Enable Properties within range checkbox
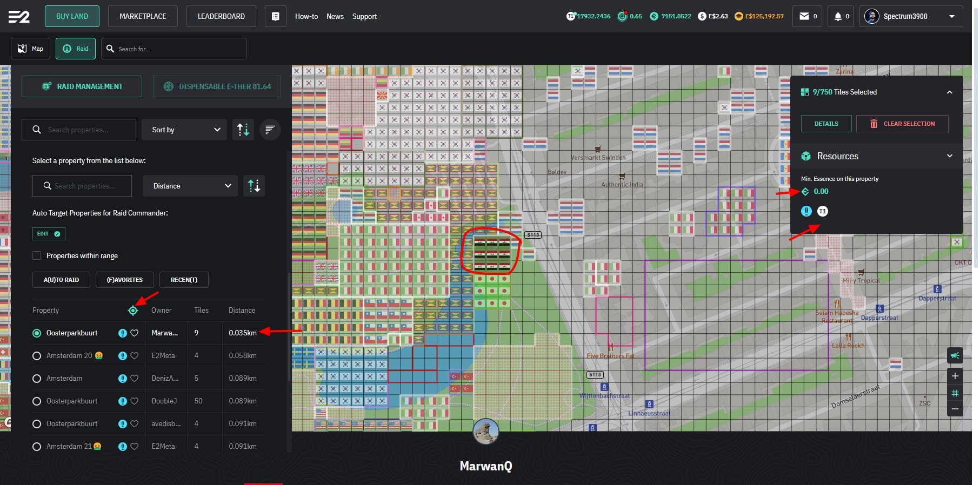Viewport: 980px width, 485px height. (37, 255)
